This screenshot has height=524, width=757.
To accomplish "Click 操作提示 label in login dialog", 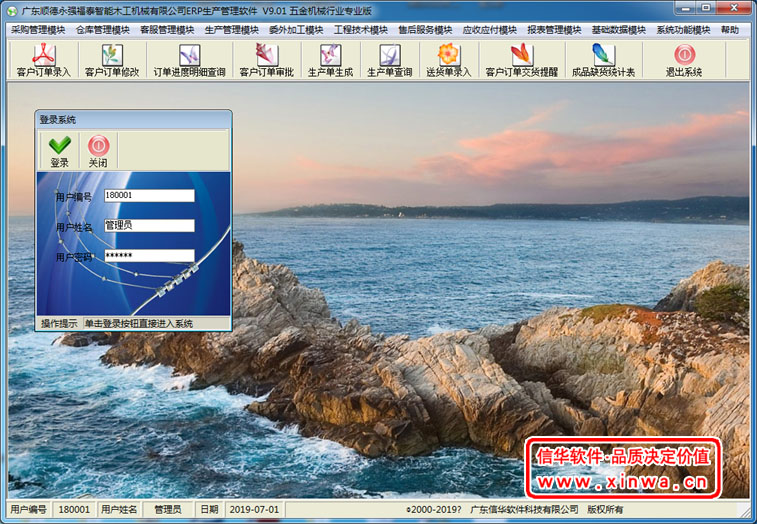I will [x=59, y=324].
